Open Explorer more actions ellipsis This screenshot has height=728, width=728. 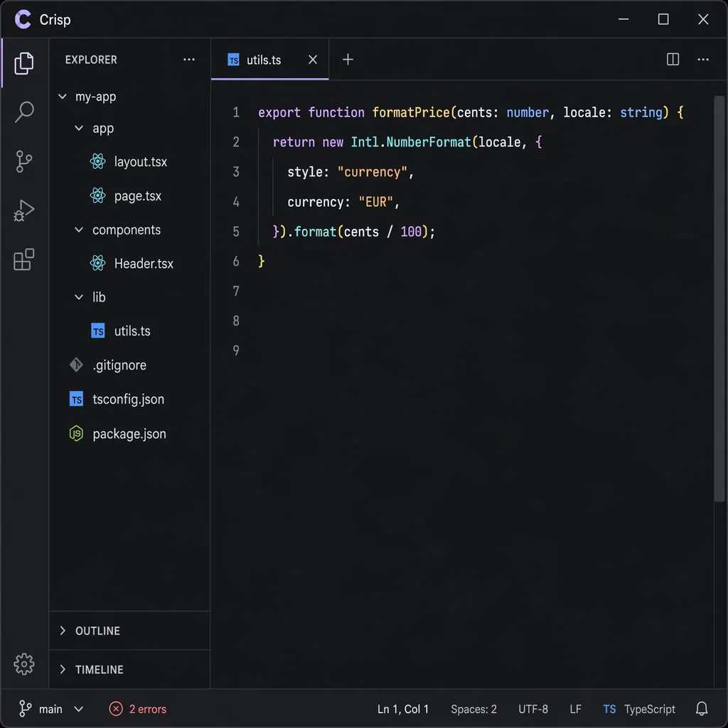tap(189, 60)
